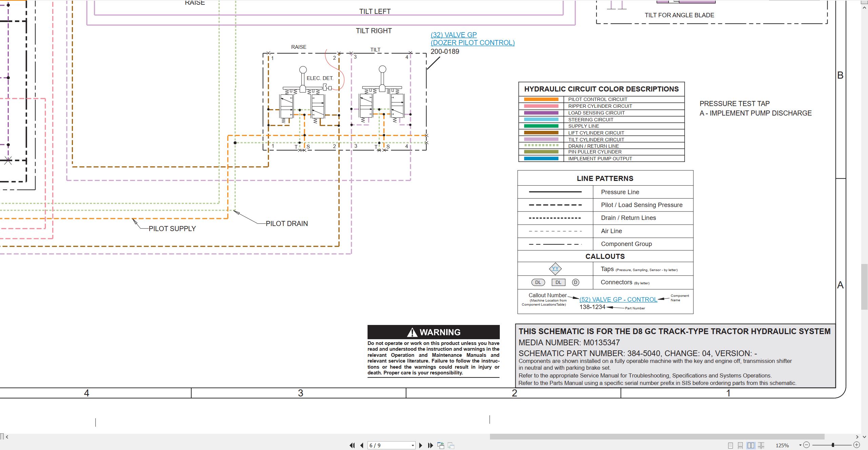Click the (52) VALVE GP - CONTROL link
The image size is (868, 450).
pos(618,300)
